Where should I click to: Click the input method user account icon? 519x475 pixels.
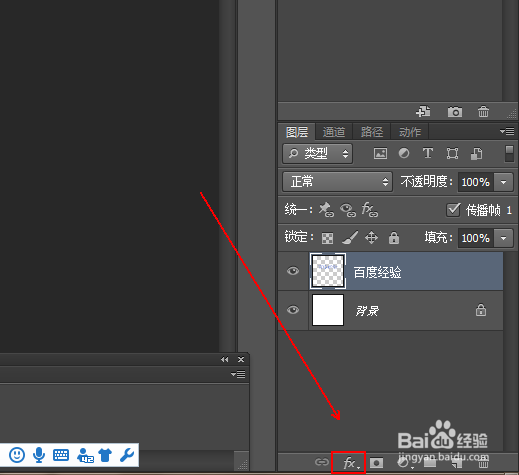[85, 455]
